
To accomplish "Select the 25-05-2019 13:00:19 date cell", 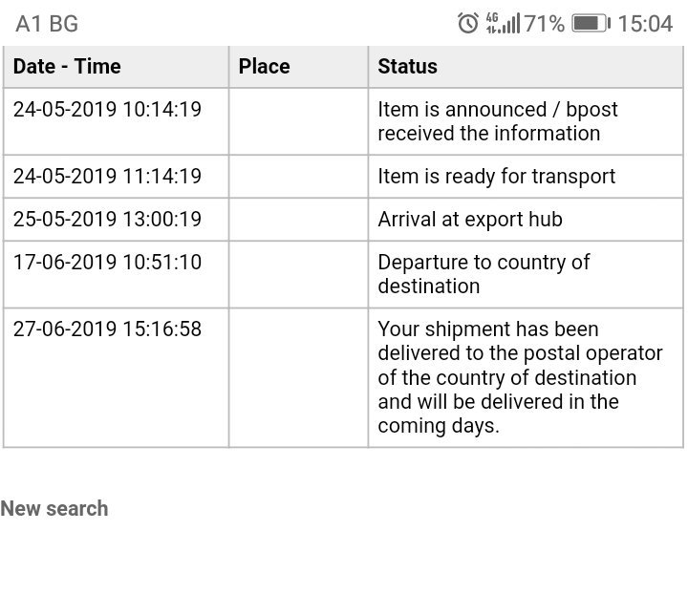I will coord(107,220).
